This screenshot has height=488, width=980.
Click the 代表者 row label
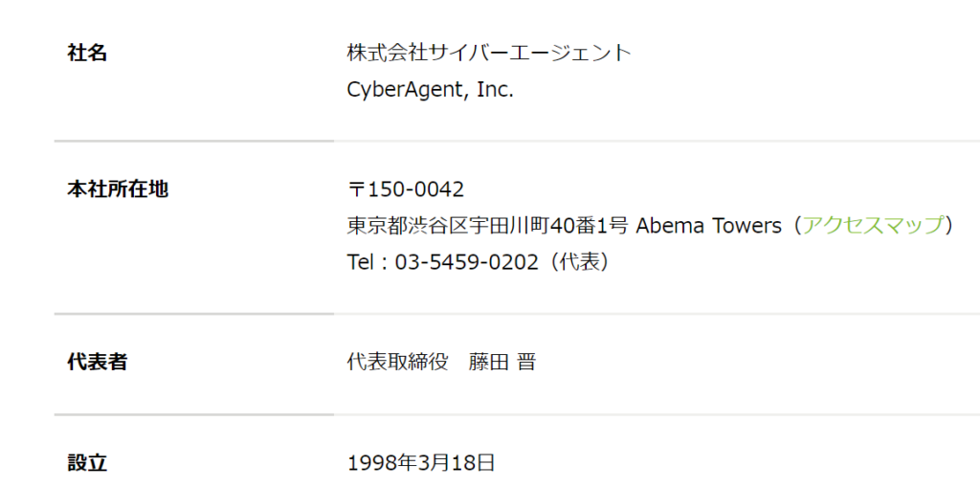[97, 362]
